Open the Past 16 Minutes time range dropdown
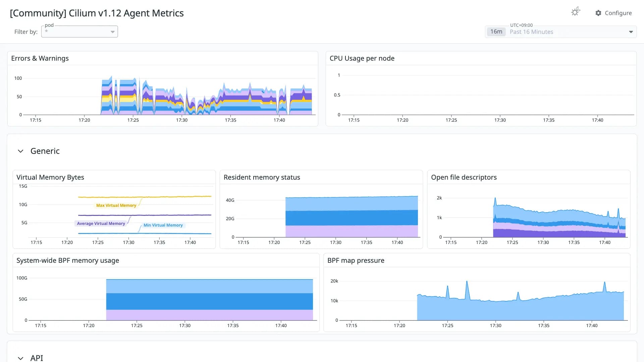The width and height of the screenshot is (644, 362). tap(561, 32)
